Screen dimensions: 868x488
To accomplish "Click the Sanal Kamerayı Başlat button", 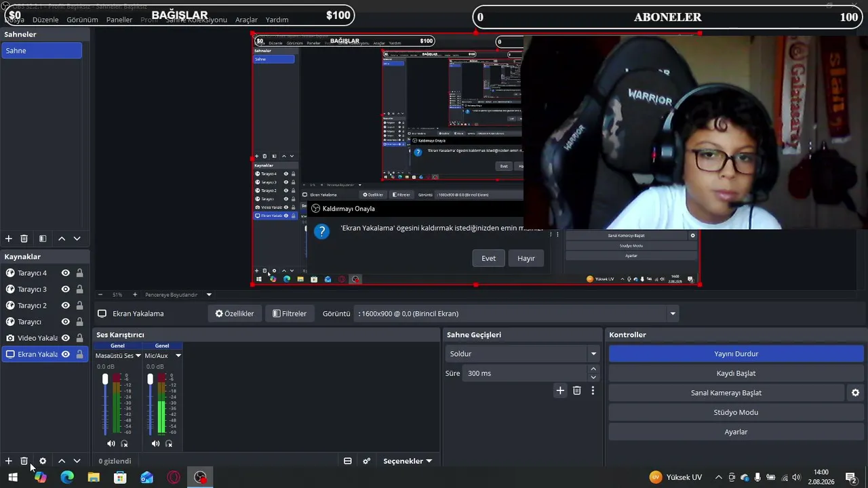I will [x=726, y=393].
